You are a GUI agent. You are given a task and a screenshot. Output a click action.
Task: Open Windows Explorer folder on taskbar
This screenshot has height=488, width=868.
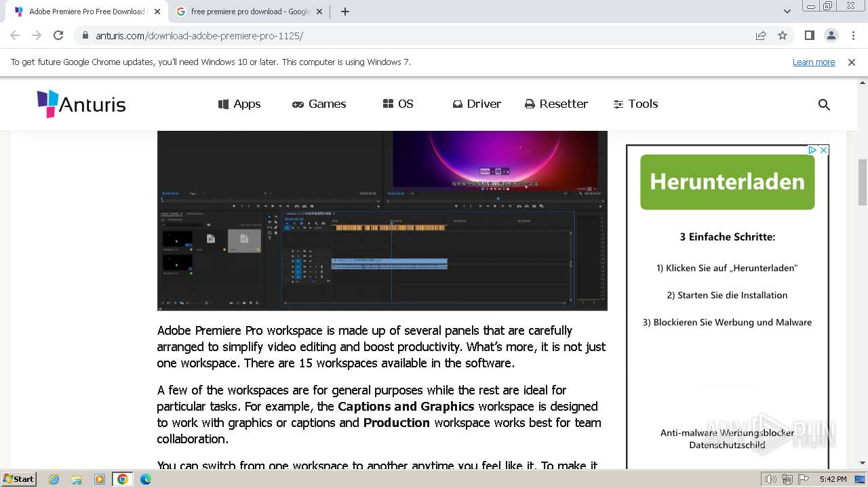point(77,479)
